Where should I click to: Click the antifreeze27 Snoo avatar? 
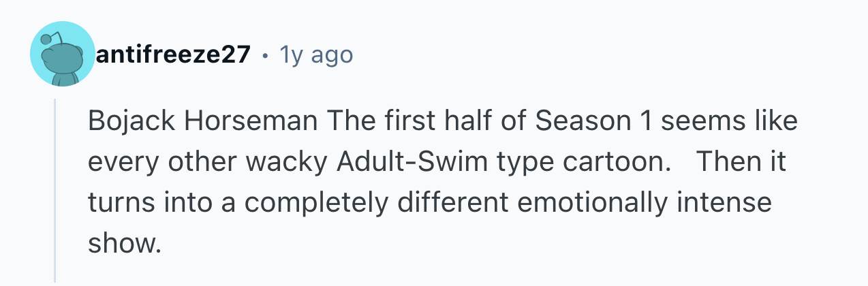[x=62, y=54]
